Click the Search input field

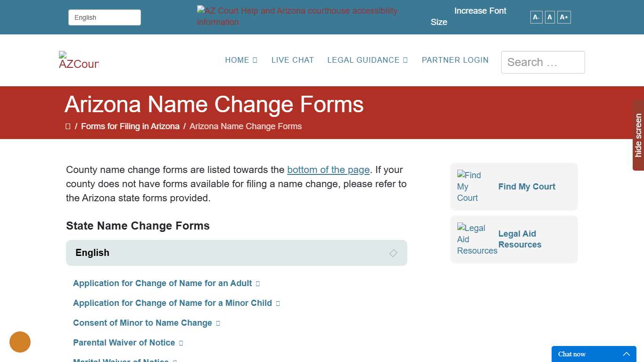coord(543,62)
